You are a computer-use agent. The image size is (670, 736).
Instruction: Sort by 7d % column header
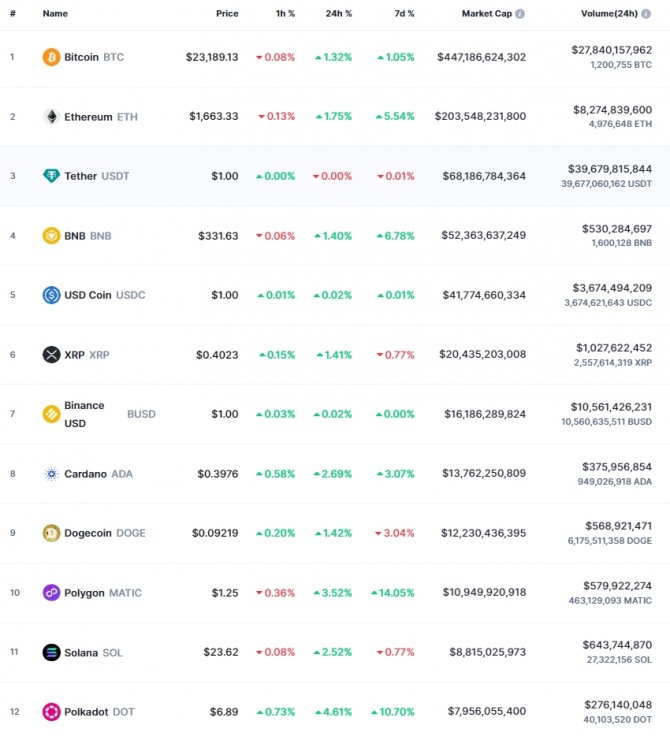click(404, 14)
